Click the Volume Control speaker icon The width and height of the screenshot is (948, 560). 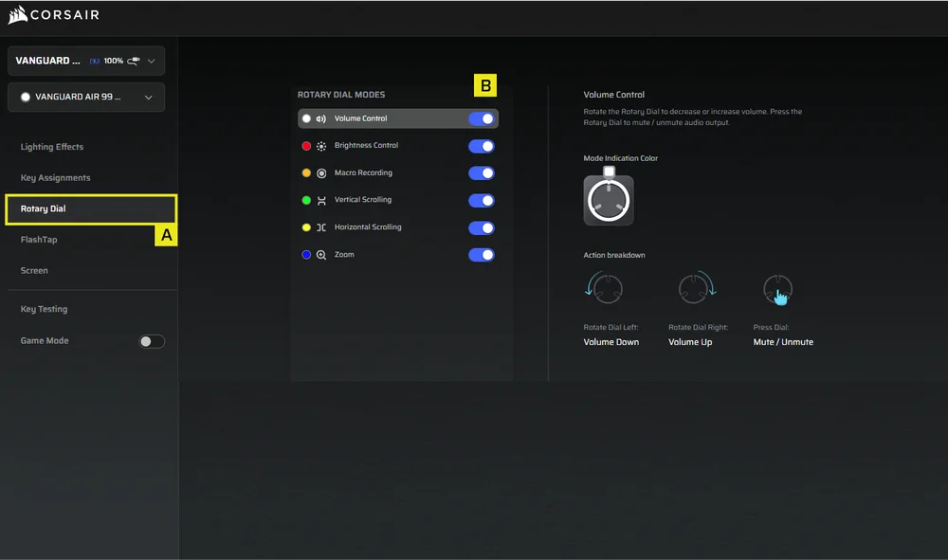[x=321, y=119]
